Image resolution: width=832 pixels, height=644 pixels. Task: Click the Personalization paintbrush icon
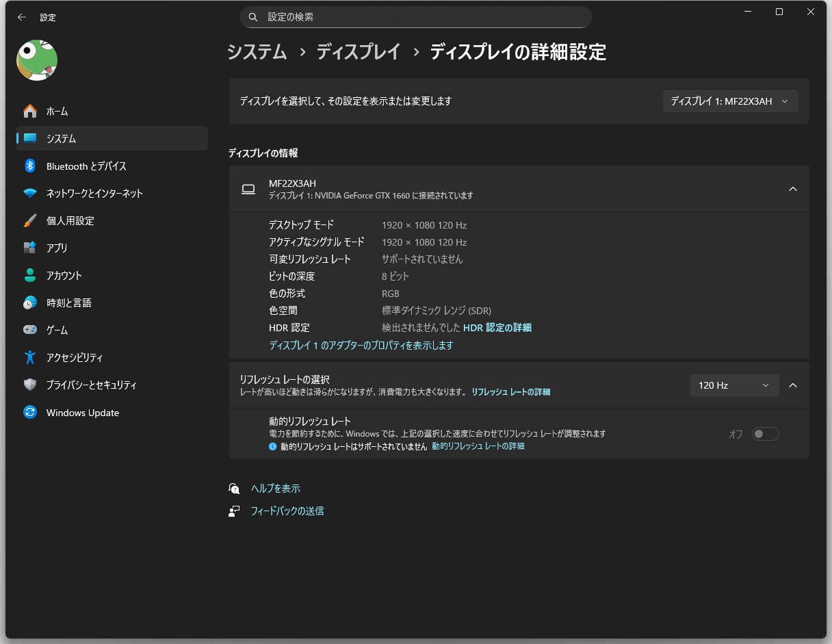point(30,221)
